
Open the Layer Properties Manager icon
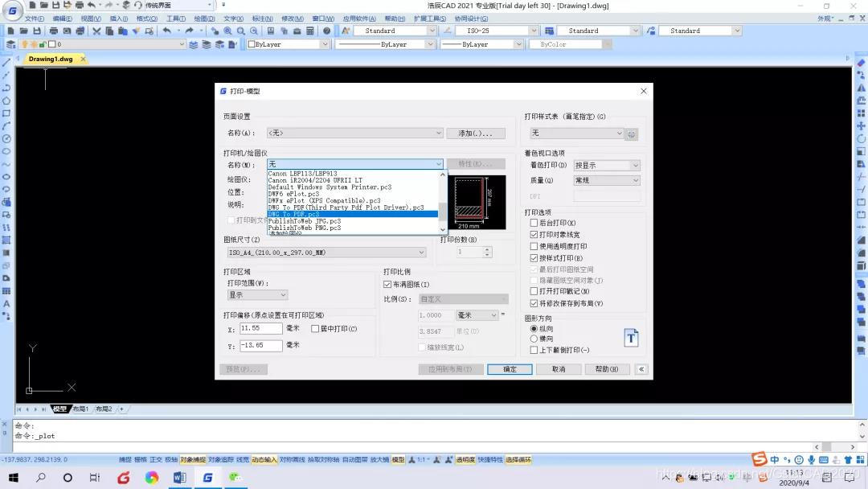[11, 44]
